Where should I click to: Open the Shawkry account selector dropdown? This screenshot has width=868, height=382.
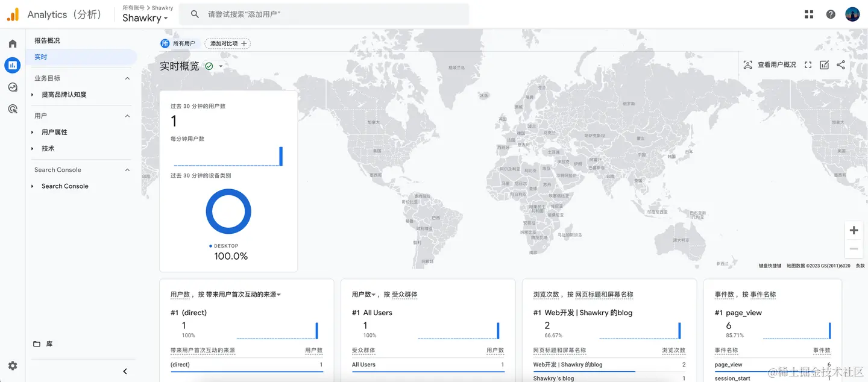pos(145,18)
